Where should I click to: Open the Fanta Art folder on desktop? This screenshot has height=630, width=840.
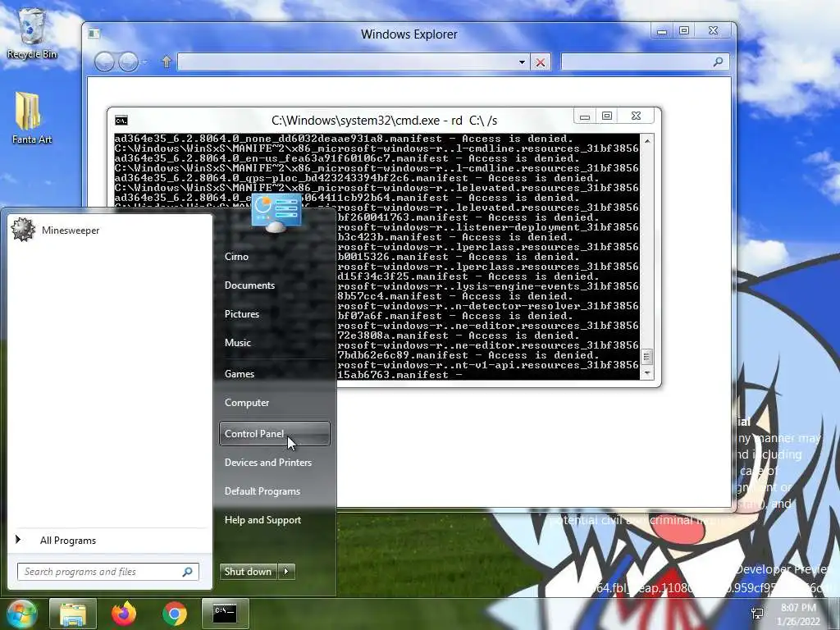(x=31, y=118)
